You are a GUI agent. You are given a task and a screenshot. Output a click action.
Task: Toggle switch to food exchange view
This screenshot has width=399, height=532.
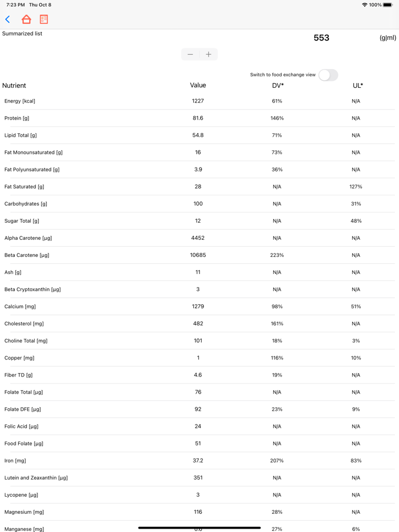click(x=328, y=75)
